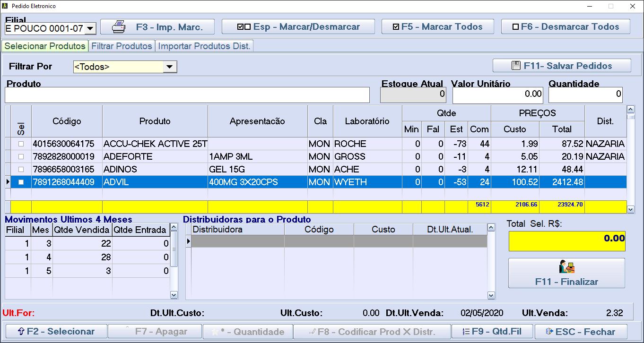Click F2 - Selecionar button
The height and width of the screenshot is (343, 644).
click(56, 332)
